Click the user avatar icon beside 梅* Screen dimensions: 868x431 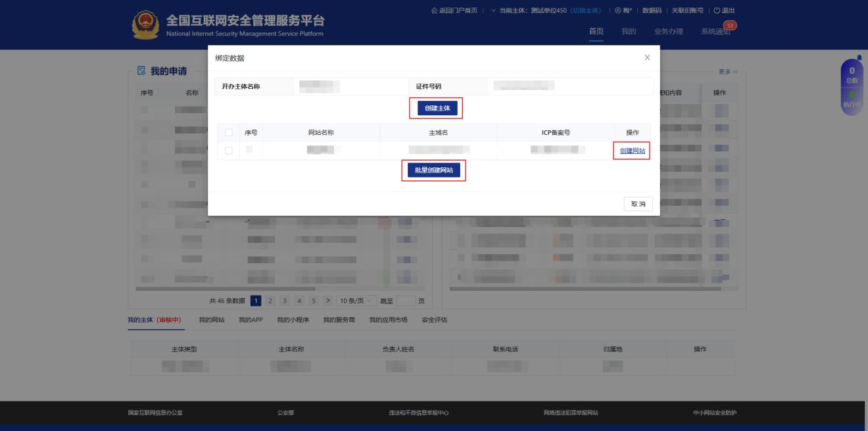[619, 11]
